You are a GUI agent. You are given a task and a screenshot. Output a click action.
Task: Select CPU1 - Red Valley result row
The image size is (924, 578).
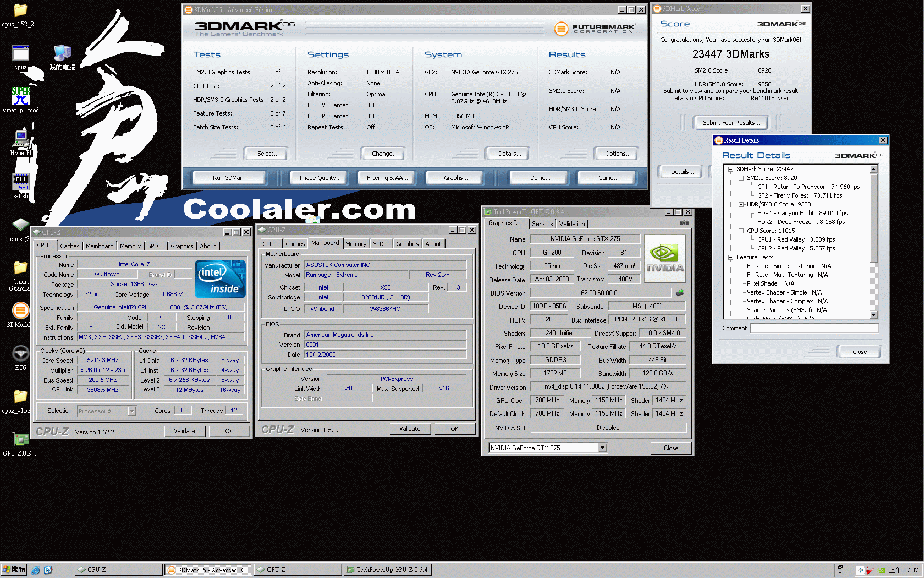point(796,239)
